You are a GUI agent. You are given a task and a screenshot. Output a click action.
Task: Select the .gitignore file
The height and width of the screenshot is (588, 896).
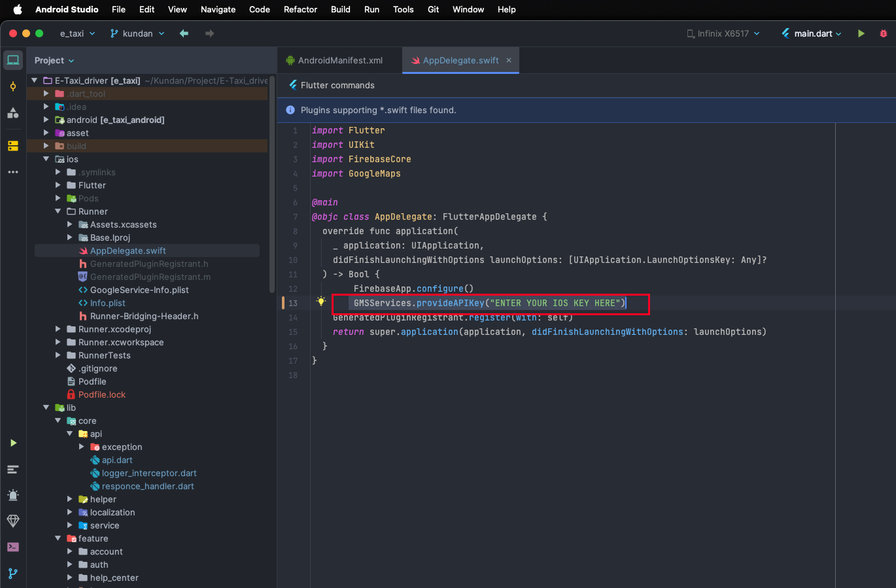coord(98,368)
